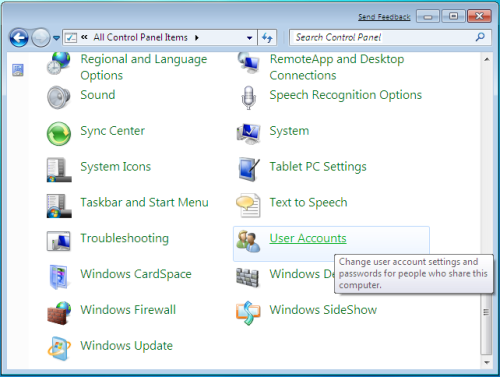Open Tablet PC Settings link
Viewport: 500px width, 377px height.
pyautogui.click(x=318, y=166)
